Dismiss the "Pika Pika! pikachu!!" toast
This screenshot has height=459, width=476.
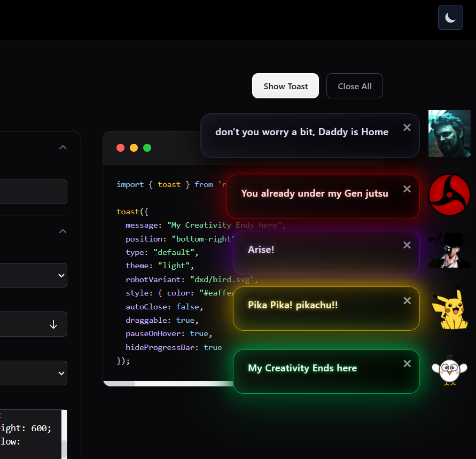click(x=407, y=300)
